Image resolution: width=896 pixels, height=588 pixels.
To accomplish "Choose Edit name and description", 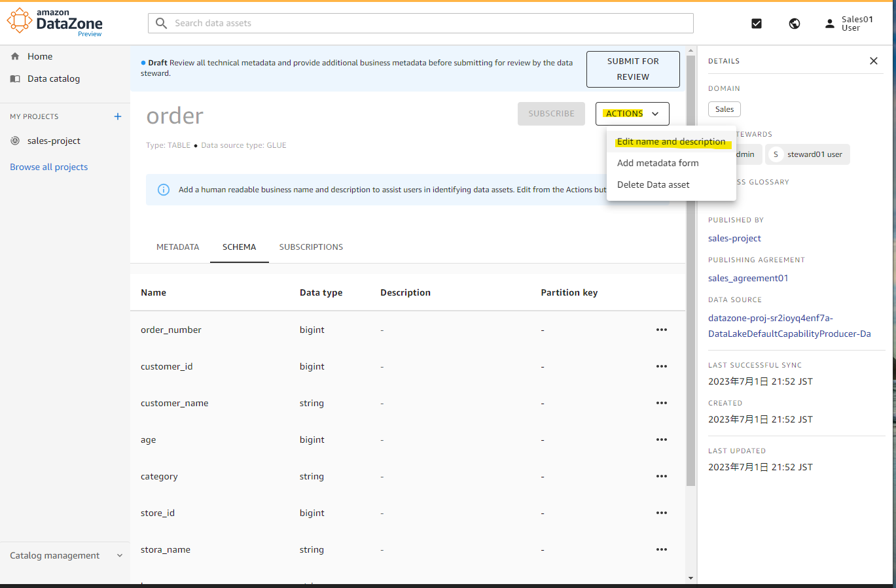I will tap(672, 141).
